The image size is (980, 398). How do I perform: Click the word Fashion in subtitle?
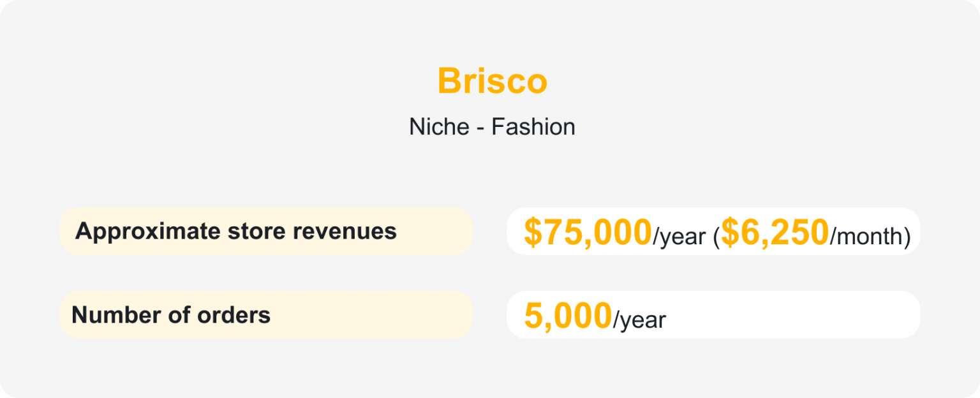533,127
